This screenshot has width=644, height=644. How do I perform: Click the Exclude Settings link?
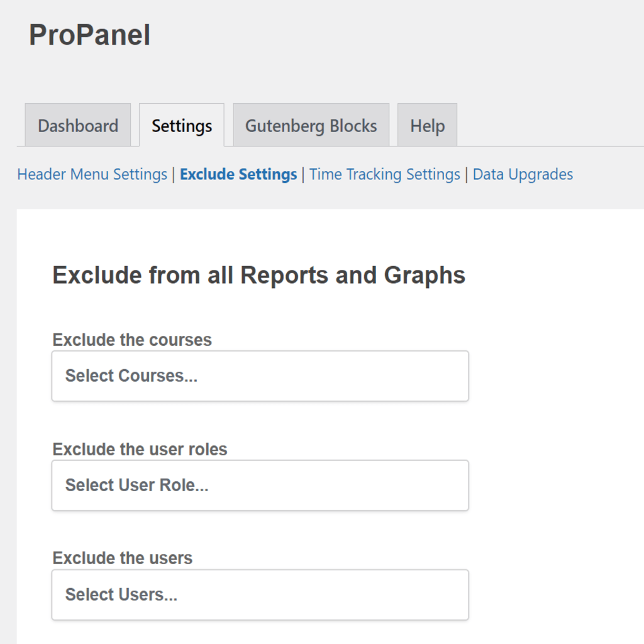coord(238,174)
